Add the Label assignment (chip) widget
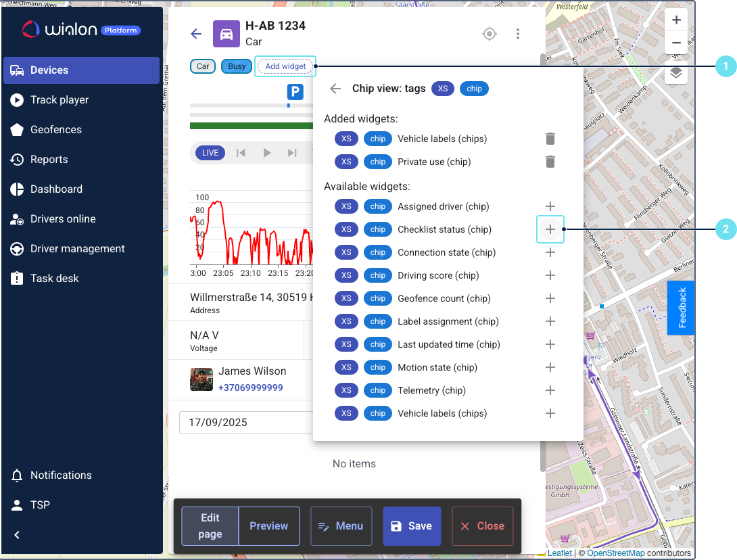Viewport: 737px width, 560px height. 550,321
